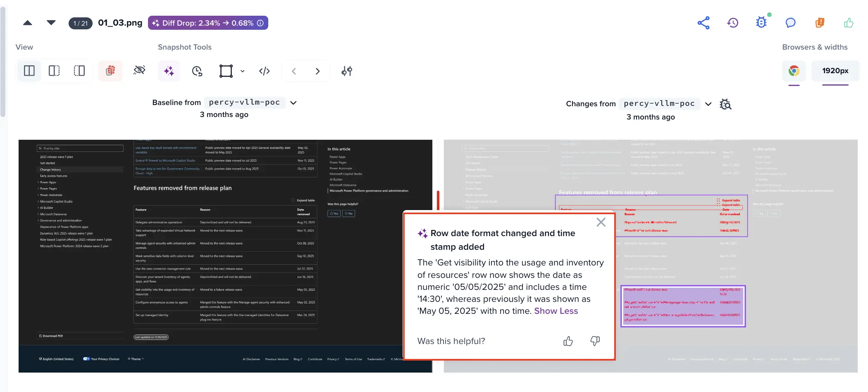Viewport: 868px width, 392px height.
Task: Open the Changes from branch dropdown
Action: click(x=708, y=104)
